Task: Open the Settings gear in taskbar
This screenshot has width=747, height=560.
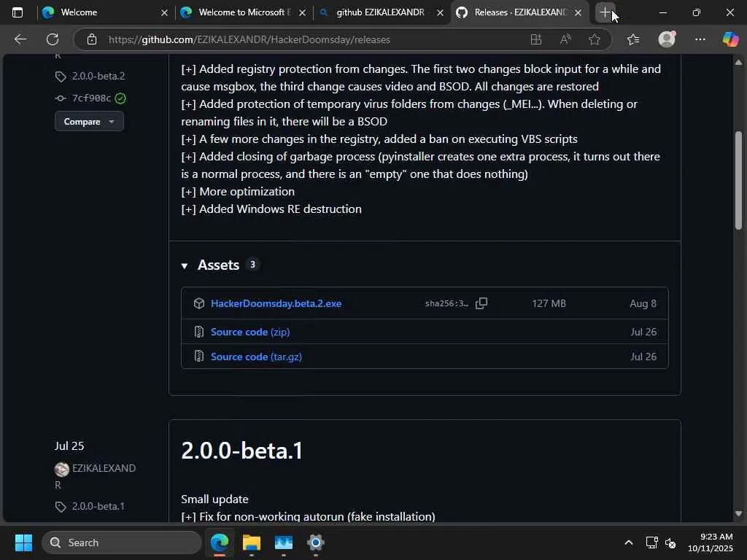Action: click(x=315, y=542)
